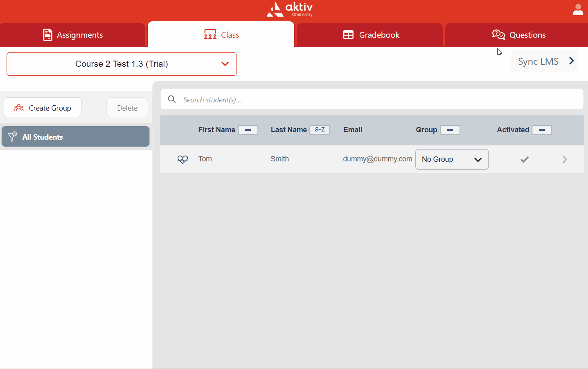This screenshot has width=588, height=369.
Task: Toggle the a-z sort on Last Name
Action: pos(320,130)
